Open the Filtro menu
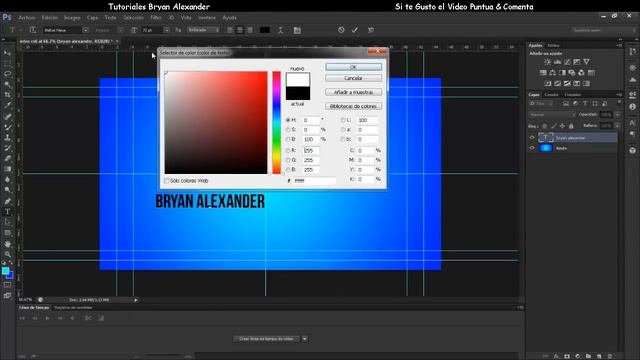Image resolution: width=640 pixels, height=360 pixels. point(156,18)
